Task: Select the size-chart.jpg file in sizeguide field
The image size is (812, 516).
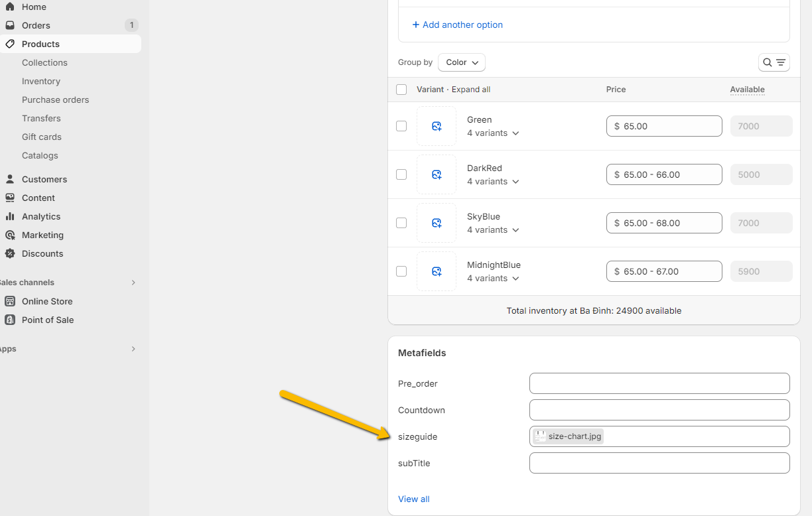Action: click(569, 436)
